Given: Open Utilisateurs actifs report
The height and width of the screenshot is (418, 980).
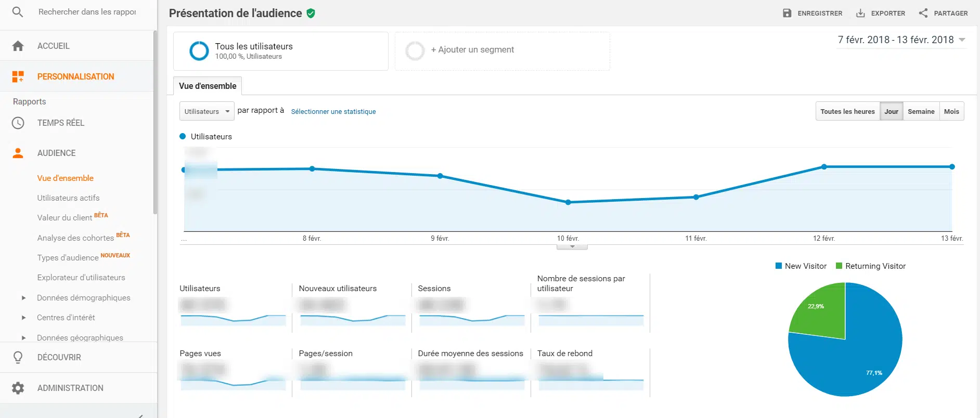Looking at the screenshot, I should pyautogui.click(x=68, y=198).
